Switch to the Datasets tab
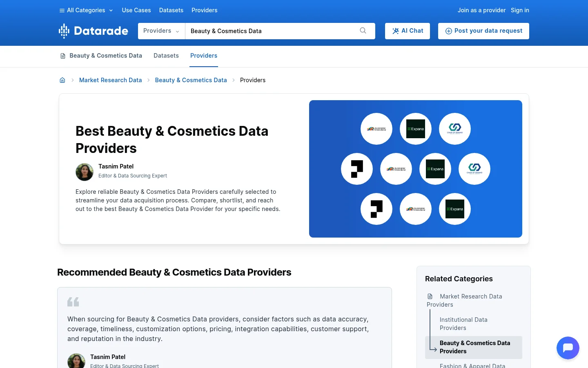 166,56
